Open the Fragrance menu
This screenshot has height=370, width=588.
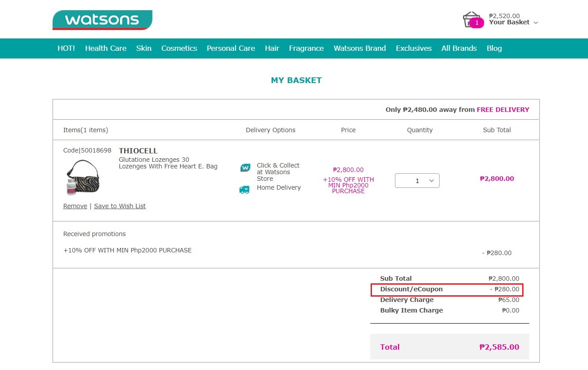306,48
